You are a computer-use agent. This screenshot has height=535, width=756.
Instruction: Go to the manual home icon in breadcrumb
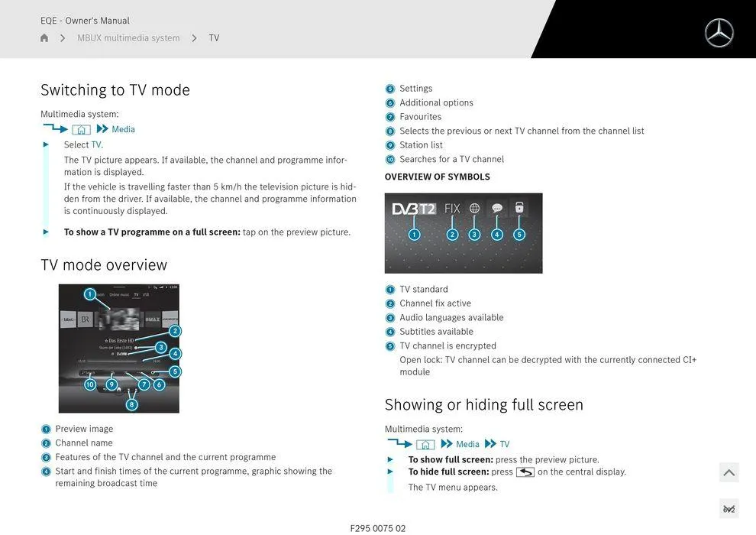(x=44, y=38)
